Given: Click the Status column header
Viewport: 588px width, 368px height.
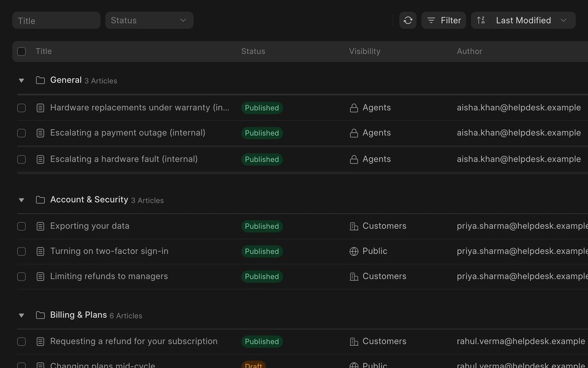Looking at the screenshot, I should (253, 51).
